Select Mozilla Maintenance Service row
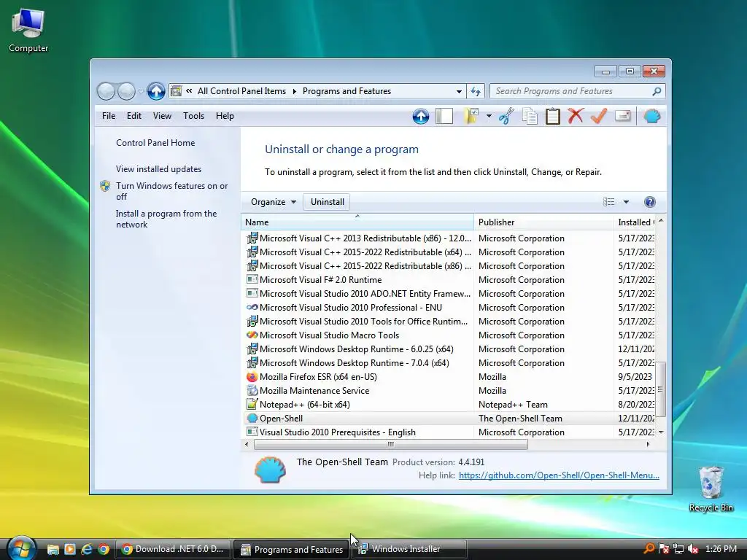Viewport: 747px width, 560px height. [x=449, y=391]
